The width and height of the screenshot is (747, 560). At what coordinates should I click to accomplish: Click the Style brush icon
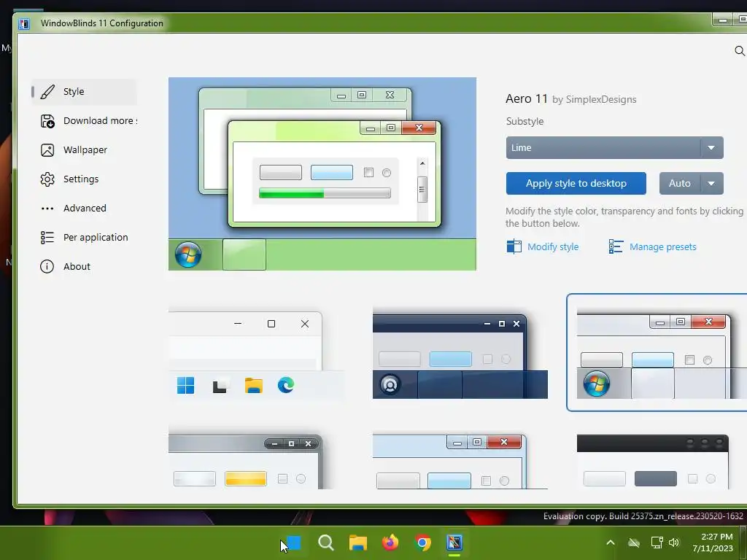tap(47, 91)
